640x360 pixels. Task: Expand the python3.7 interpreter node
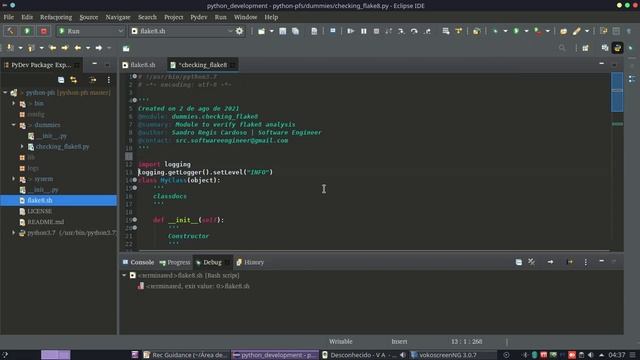pos(13,233)
